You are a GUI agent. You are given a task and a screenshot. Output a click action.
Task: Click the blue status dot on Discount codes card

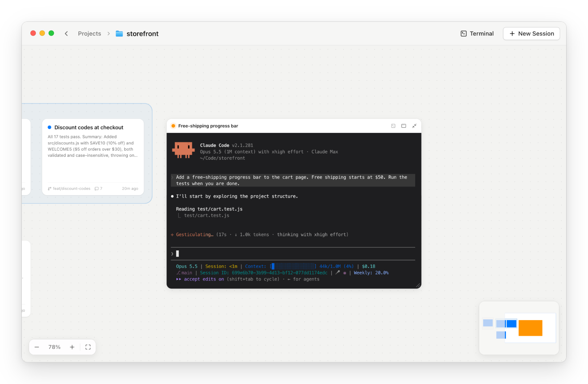click(49, 127)
